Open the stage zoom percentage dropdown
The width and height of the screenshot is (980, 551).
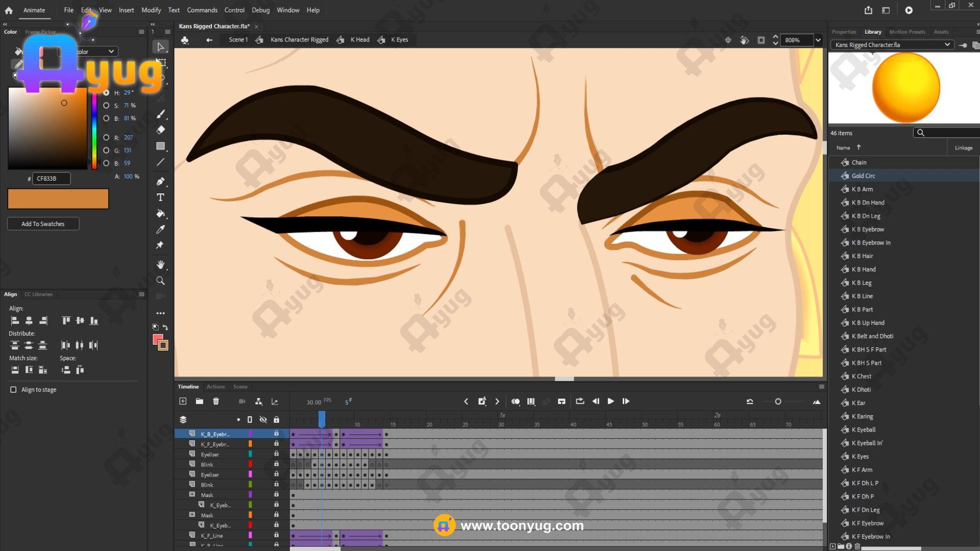[x=818, y=40]
